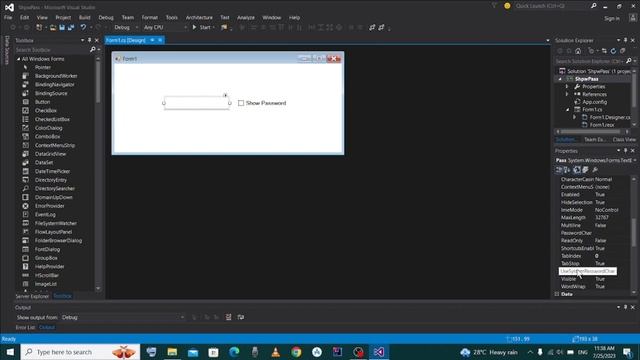
Task: Click the Save All icon in toolbar
Action: [71, 27]
